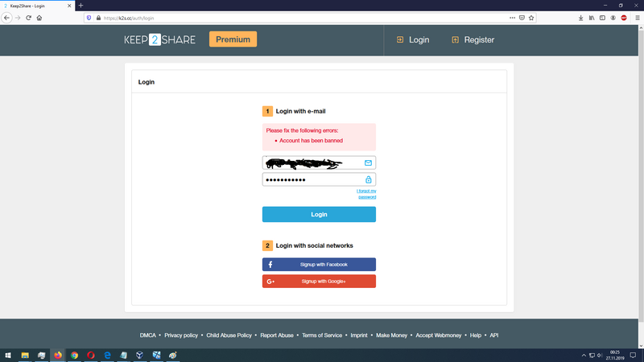The image size is (644, 362).
Task: Click the Premium button
Action: point(233,39)
